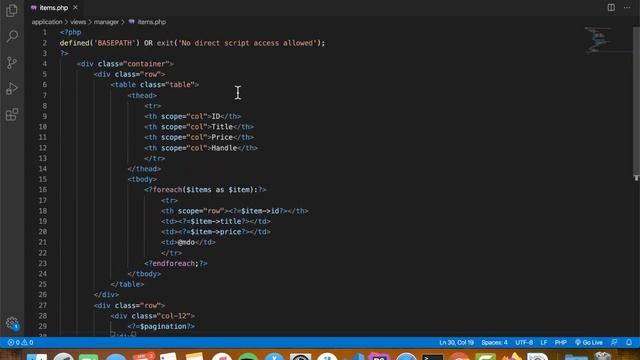This screenshot has height=360, width=640.
Task: Open the Extensions view
Action: [12, 114]
